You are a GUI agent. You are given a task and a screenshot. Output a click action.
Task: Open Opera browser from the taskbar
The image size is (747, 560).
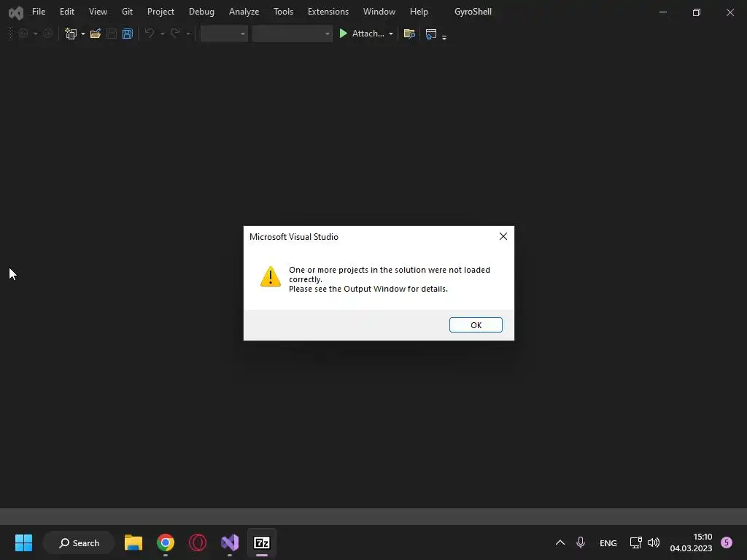[x=197, y=542]
